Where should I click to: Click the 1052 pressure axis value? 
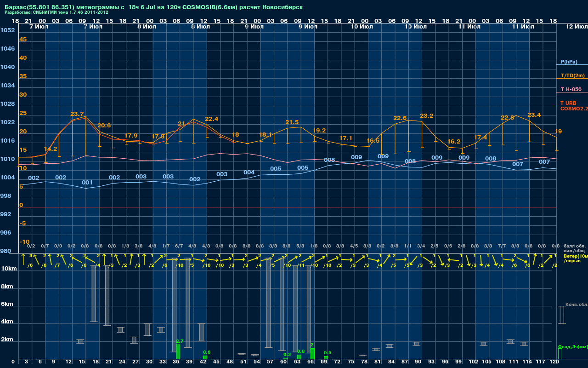(x=7, y=30)
